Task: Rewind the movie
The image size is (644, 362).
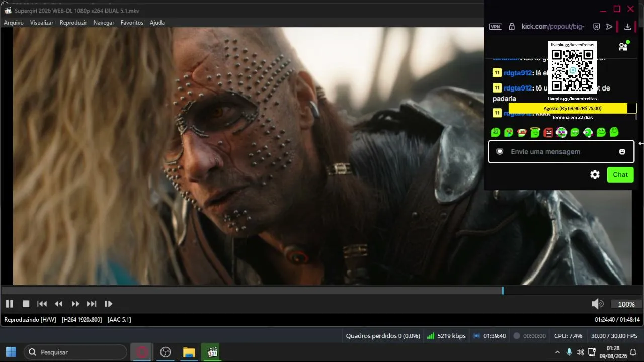Action: (59, 304)
